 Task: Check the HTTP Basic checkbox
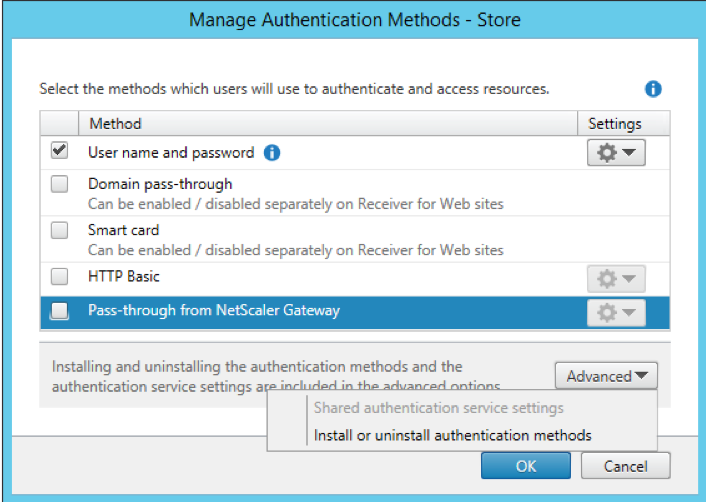(x=60, y=276)
